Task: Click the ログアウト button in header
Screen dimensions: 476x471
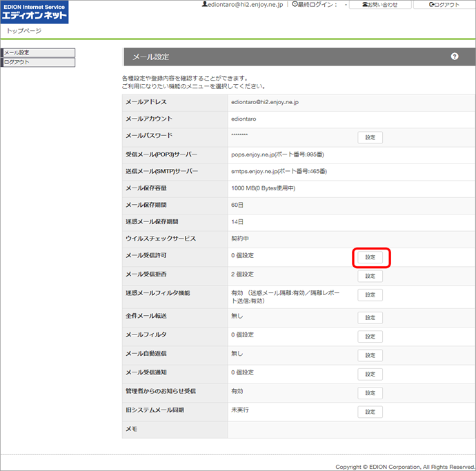Action: [444, 5]
